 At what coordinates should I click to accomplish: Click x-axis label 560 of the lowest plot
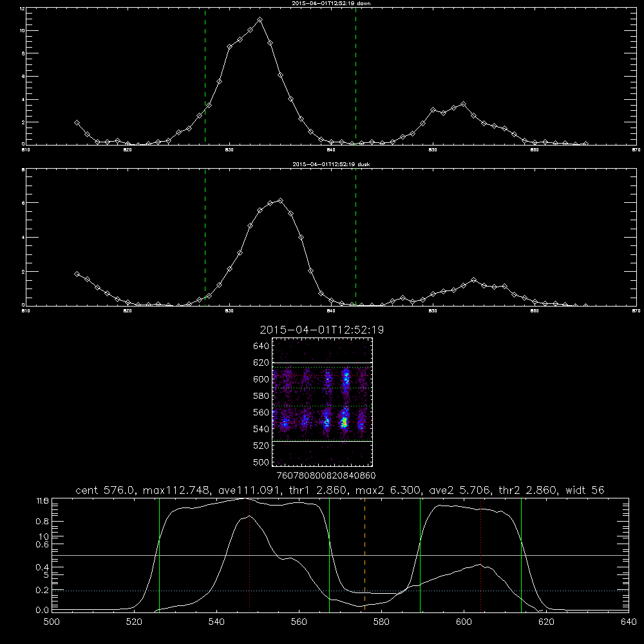299,622
